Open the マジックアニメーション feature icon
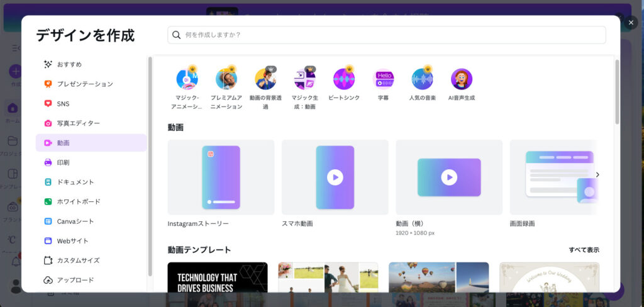 187,79
